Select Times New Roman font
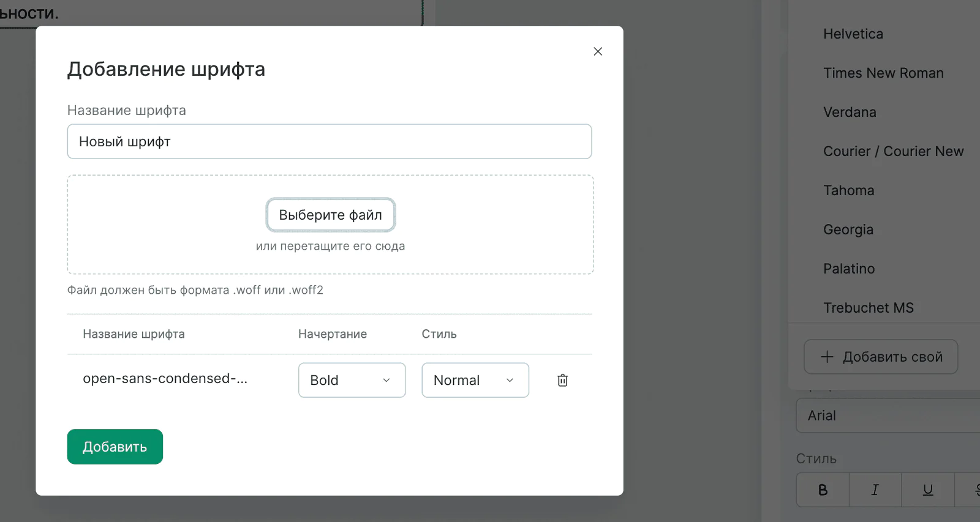This screenshot has width=980, height=522. 883,73
